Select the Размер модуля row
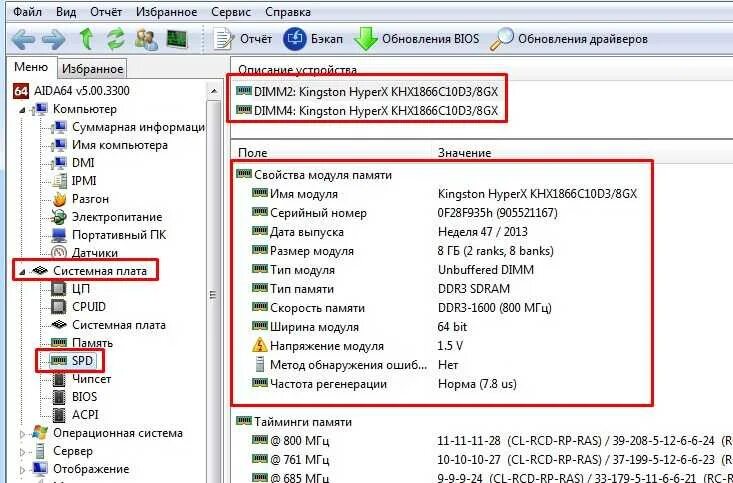The height and width of the screenshot is (483, 733). tap(402, 251)
